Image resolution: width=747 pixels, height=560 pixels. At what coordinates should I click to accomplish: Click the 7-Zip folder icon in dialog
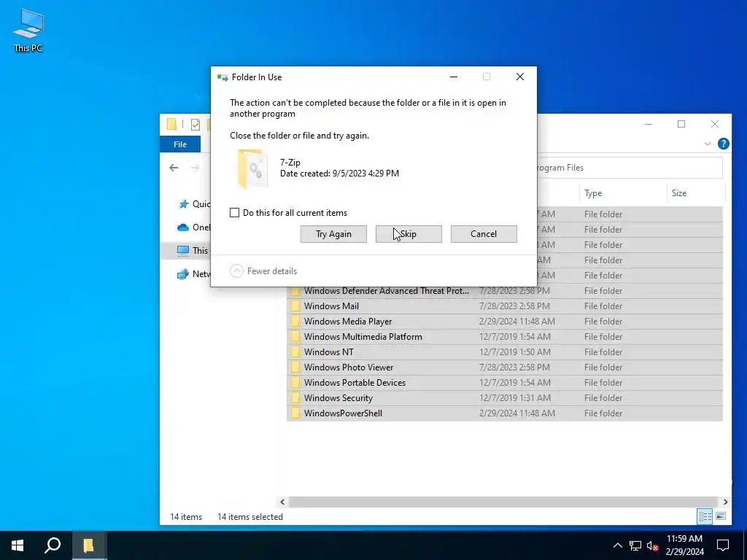(x=252, y=168)
